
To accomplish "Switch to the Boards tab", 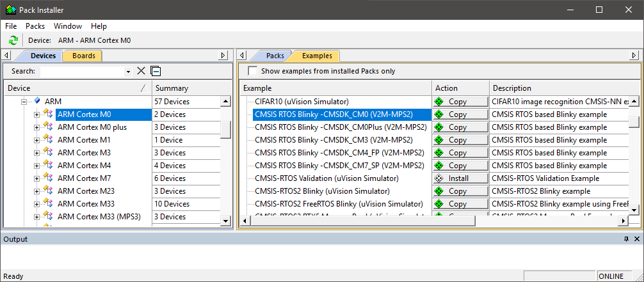I will (x=84, y=56).
